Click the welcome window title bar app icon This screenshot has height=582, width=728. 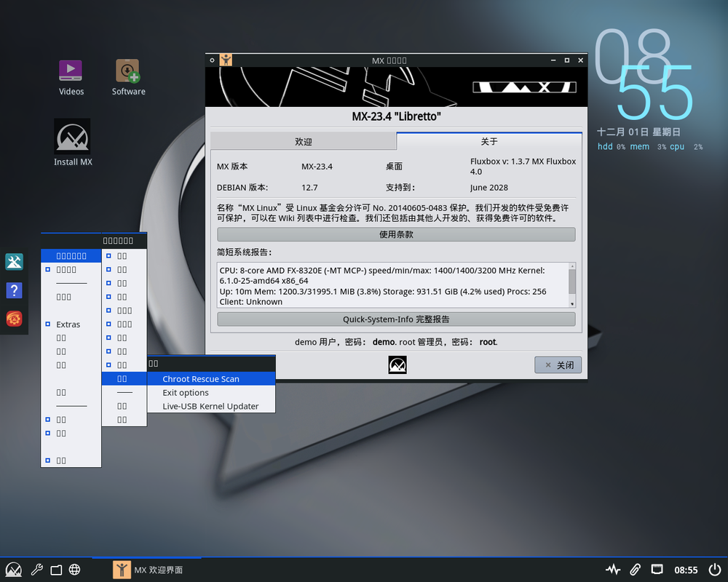point(226,60)
